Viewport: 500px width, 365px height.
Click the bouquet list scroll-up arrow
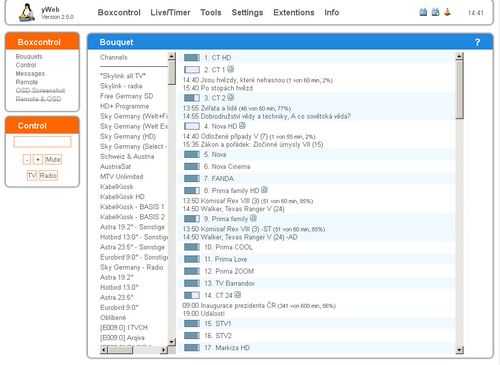pos(172,56)
